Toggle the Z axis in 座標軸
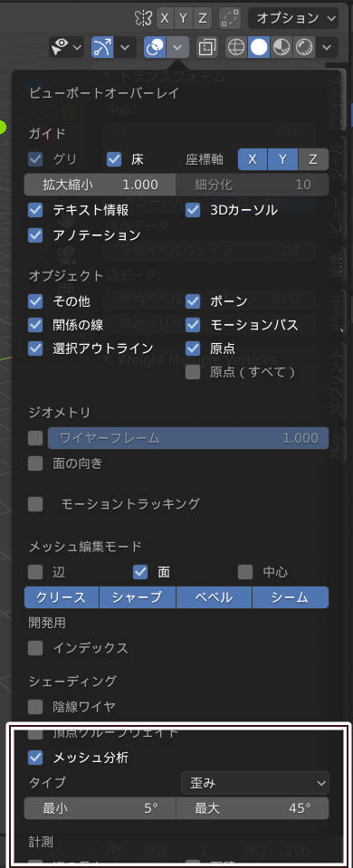353x868 pixels. [x=313, y=159]
